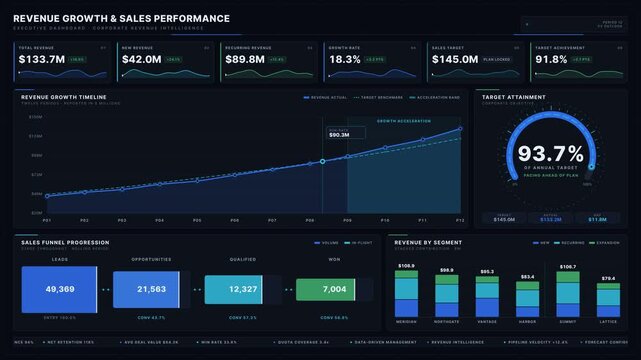Toggle the In-Flight legend in Sales Funnel

click(x=359, y=243)
